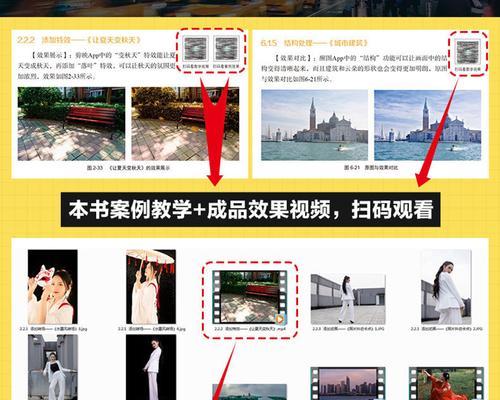
Task: Click the 图6-21 figure caption
Action: tap(371, 167)
